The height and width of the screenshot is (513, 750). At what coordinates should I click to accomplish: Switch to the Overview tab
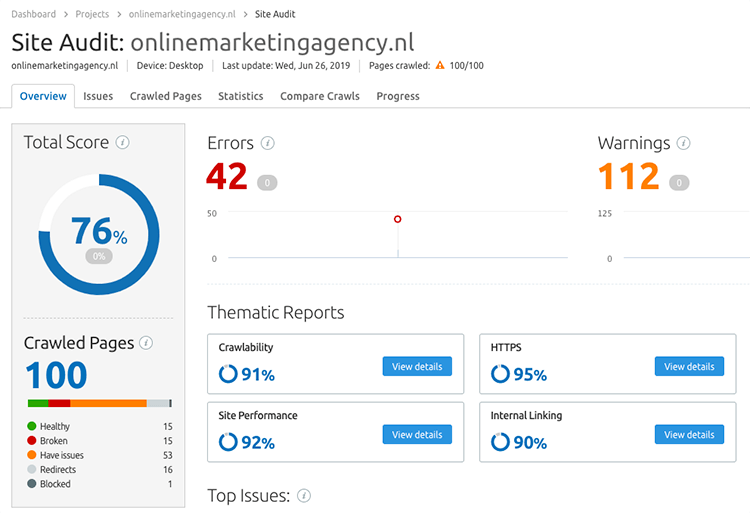tap(43, 96)
